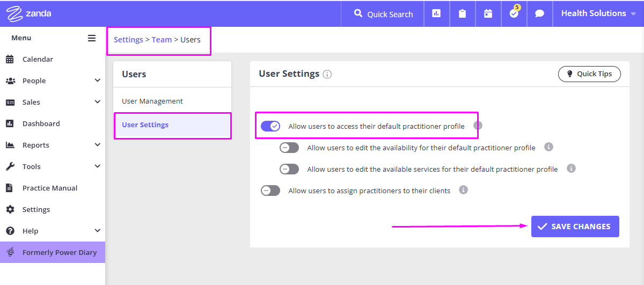The image size is (644, 285).
Task: Click info icon beside User Settings heading
Action: (x=327, y=75)
